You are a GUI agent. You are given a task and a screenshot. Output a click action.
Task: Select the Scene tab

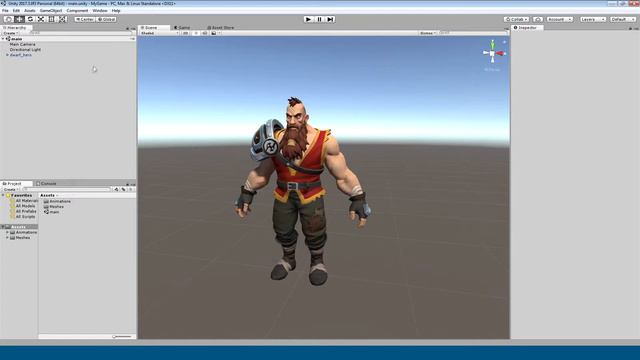(x=154, y=28)
